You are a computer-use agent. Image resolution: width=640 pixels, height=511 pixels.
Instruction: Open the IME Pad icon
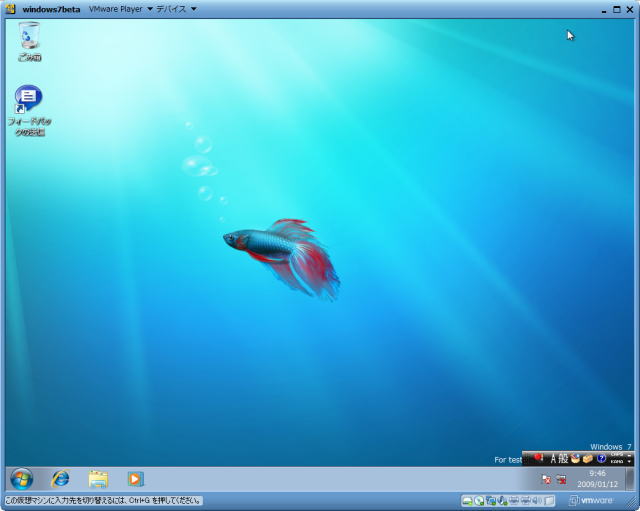tap(576, 458)
